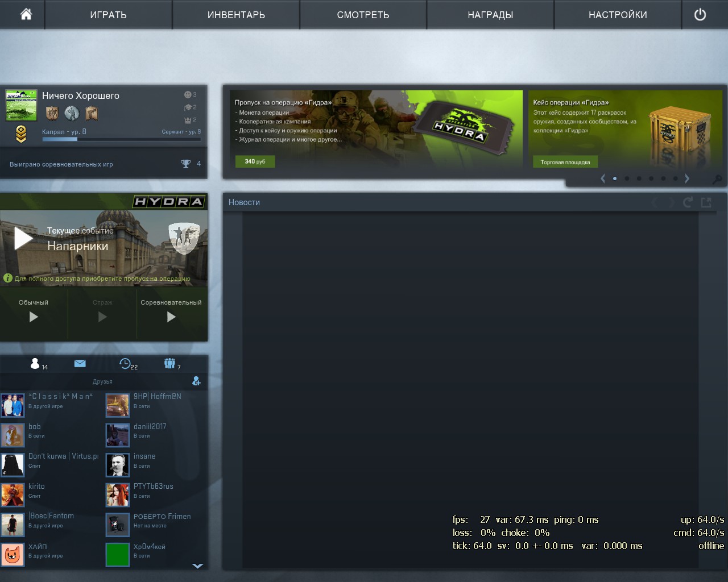
Task: Select the sixth banner page dot
Action: coord(675,178)
